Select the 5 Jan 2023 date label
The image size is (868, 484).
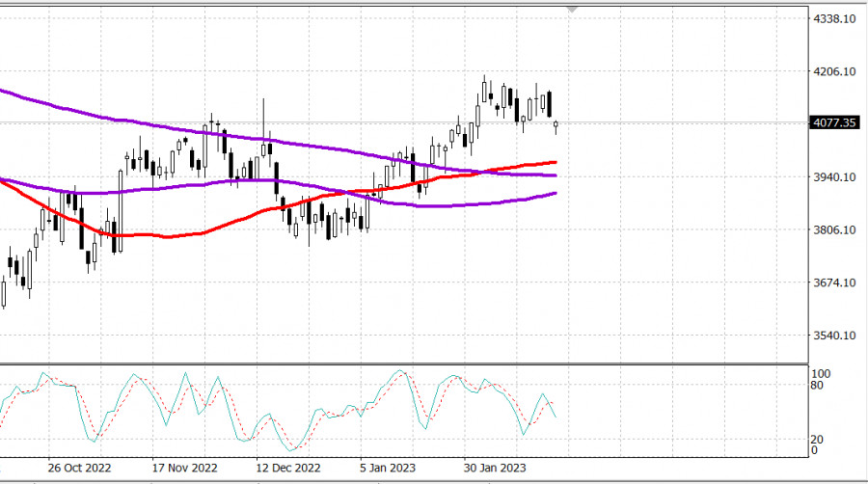coord(388,468)
